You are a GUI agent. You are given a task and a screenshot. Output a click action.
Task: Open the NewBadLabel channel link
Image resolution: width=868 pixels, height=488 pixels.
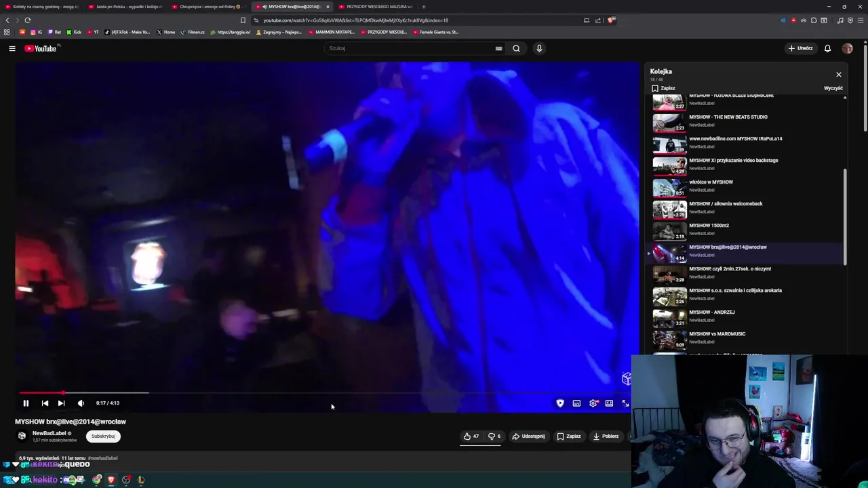click(49, 433)
